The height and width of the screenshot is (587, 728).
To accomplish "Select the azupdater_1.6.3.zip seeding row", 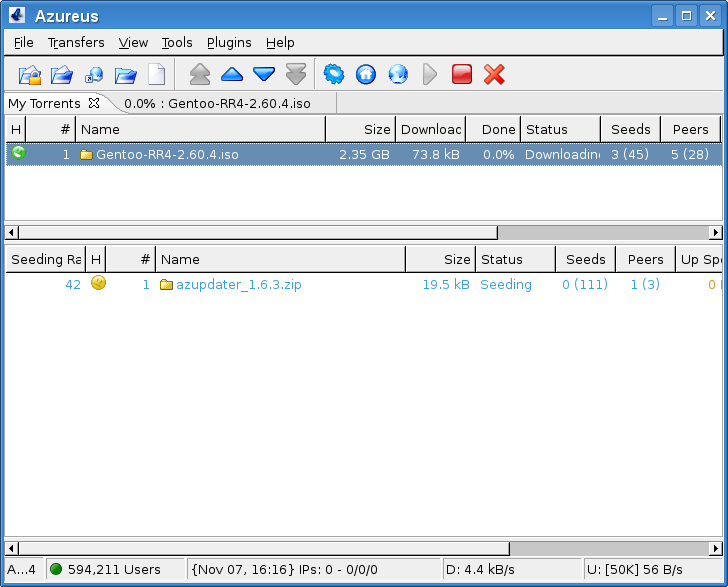I will [x=238, y=285].
